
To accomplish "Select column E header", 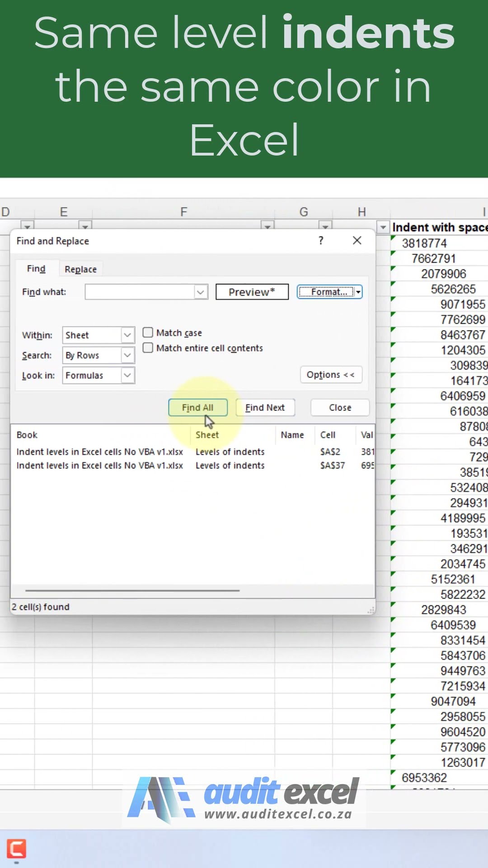I will pyautogui.click(x=64, y=212).
